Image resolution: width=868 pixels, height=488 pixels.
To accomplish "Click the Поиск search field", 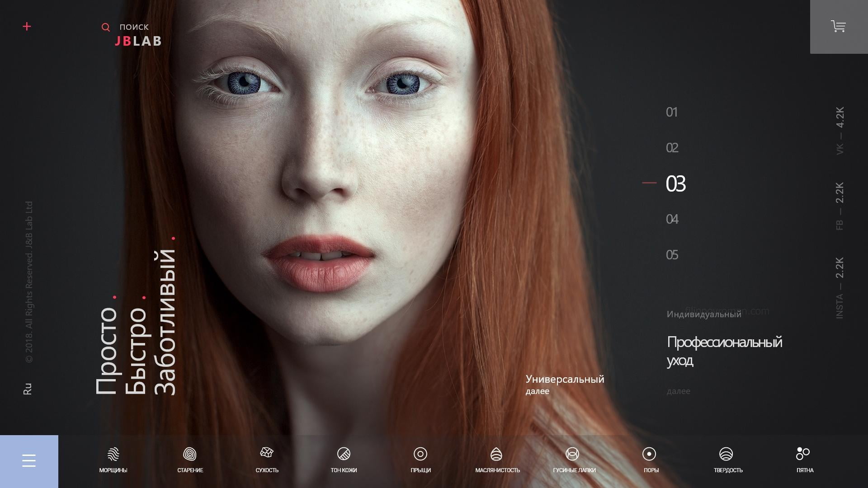I will tap(134, 27).
